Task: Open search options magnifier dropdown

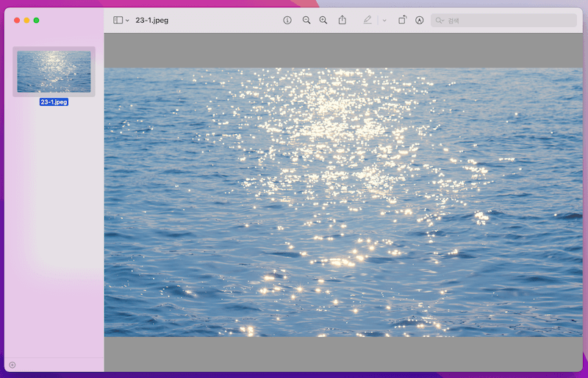Action: point(440,21)
